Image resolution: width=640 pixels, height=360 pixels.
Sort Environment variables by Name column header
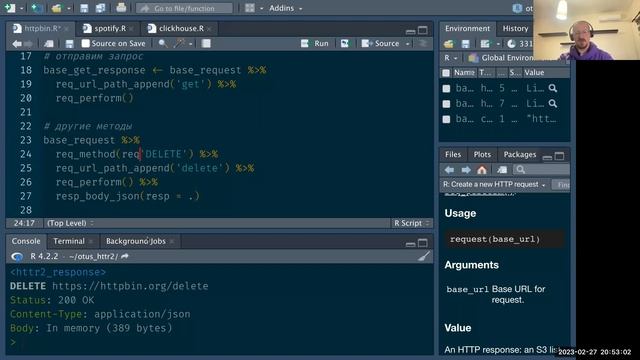pos(464,73)
